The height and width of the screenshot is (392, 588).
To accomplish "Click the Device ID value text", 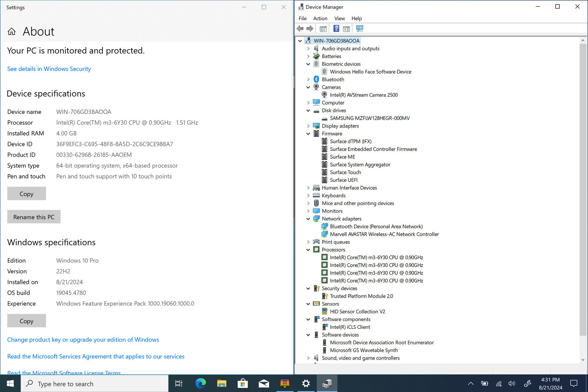I will click(x=115, y=144).
